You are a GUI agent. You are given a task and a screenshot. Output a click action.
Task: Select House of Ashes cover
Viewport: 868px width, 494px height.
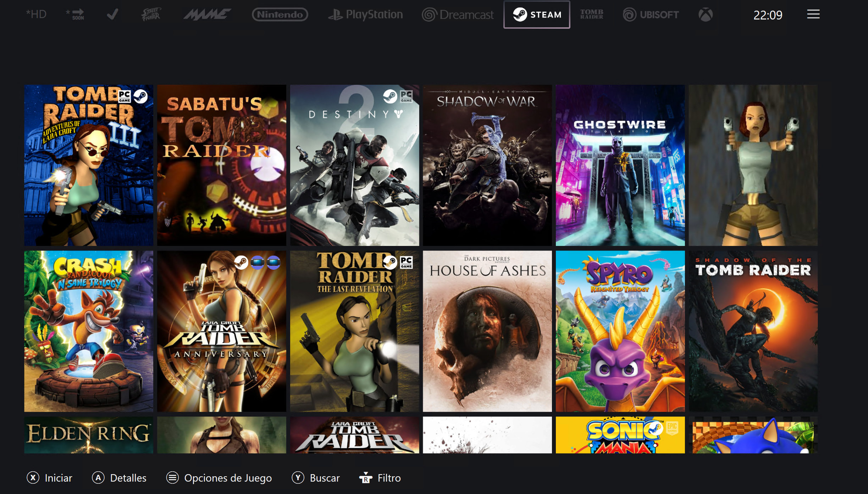point(487,331)
